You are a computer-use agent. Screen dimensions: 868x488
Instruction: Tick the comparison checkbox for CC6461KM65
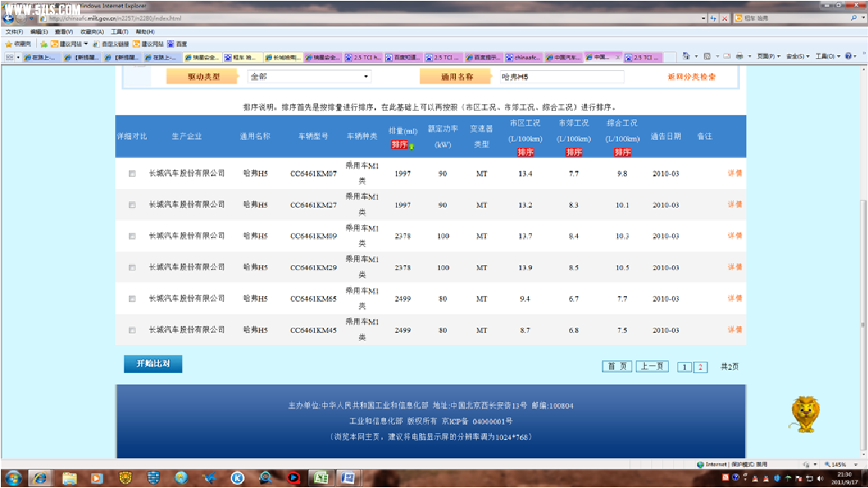(132, 299)
